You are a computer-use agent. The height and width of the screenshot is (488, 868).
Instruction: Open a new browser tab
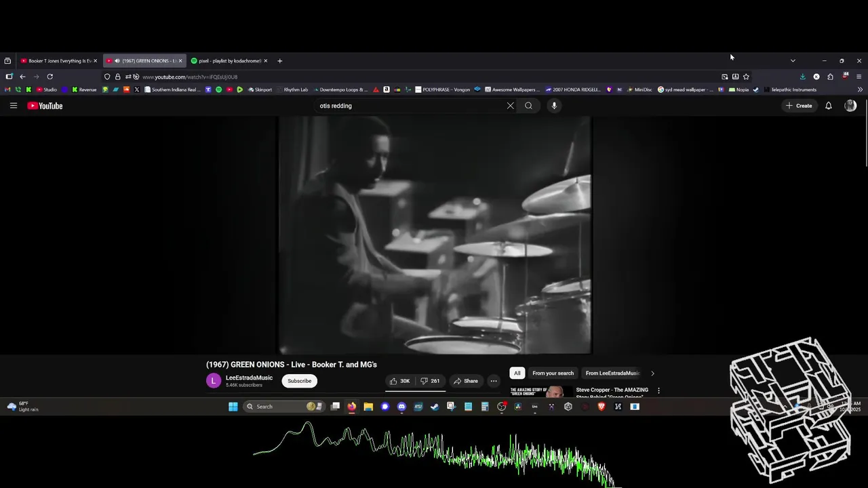pos(279,61)
